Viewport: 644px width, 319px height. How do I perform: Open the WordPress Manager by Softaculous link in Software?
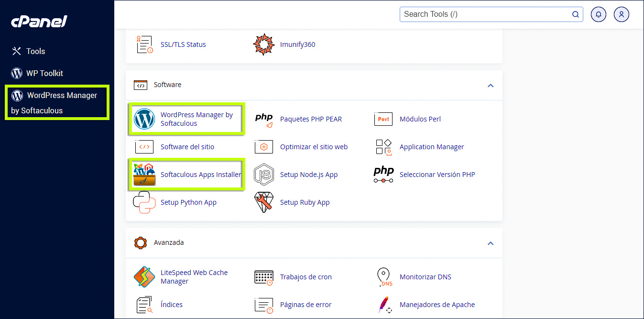click(196, 119)
